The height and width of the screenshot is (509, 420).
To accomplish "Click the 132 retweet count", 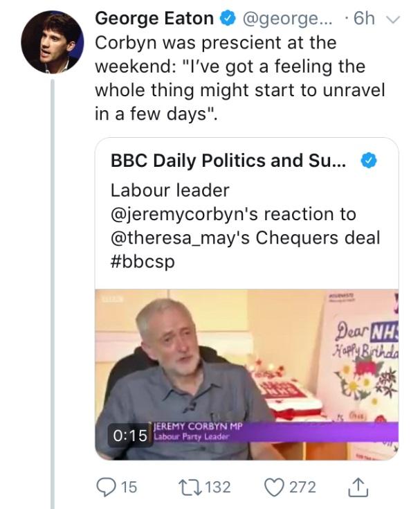I will pos(218,486).
